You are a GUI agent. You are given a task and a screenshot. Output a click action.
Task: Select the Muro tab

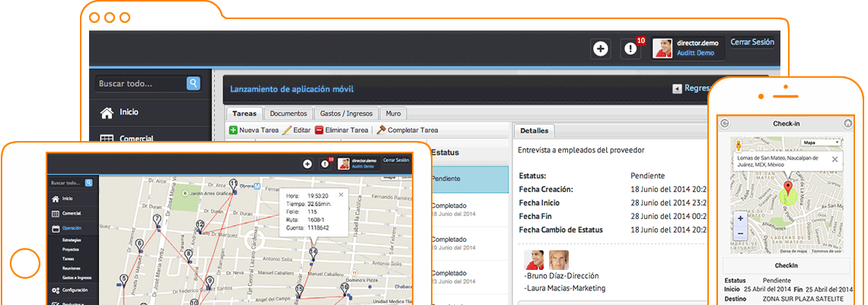pyautogui.click(x=393, y=114)
